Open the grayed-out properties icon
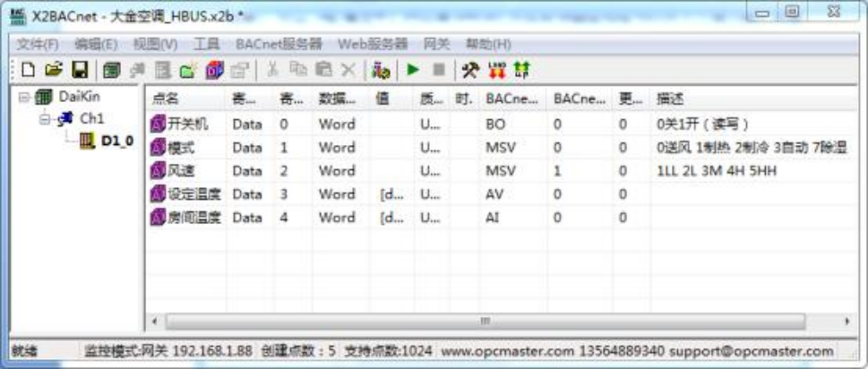Screen dimensions: 868x369 240,70
